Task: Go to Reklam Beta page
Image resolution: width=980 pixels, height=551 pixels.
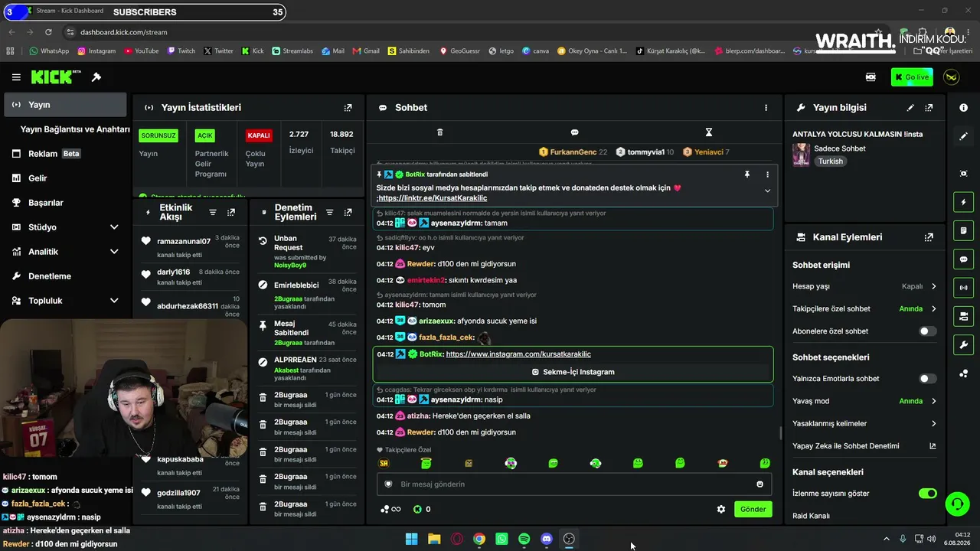Action: click(65, 154)
